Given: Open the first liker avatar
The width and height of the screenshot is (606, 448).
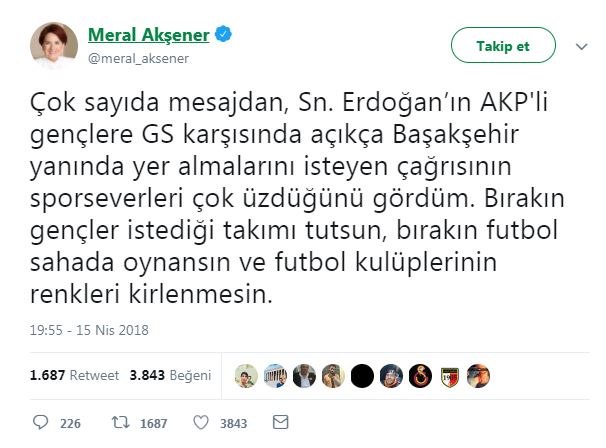Looking at the screenshot, I should point(246,376).
